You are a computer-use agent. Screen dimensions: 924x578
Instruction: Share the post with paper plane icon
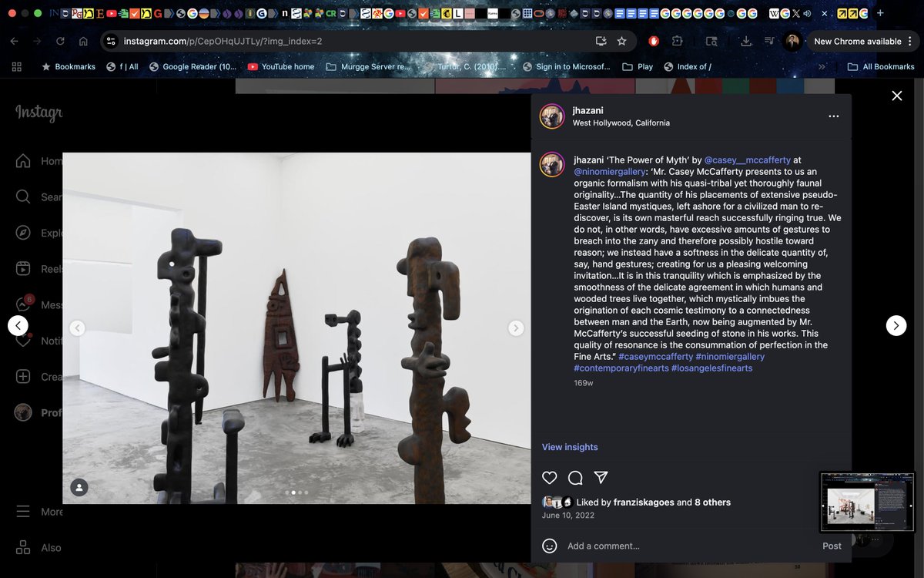pos(601,477)
